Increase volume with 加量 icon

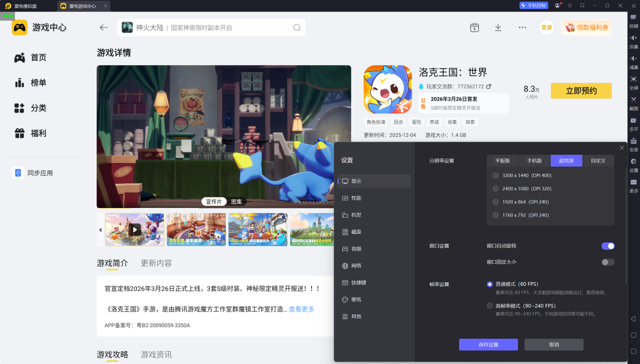coord(633,41)
